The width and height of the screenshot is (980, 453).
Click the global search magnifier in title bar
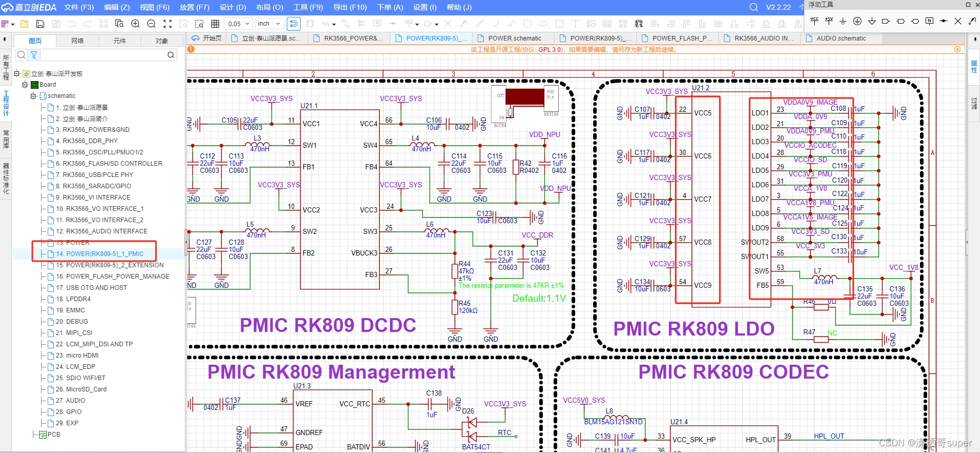tap(753, 7)
